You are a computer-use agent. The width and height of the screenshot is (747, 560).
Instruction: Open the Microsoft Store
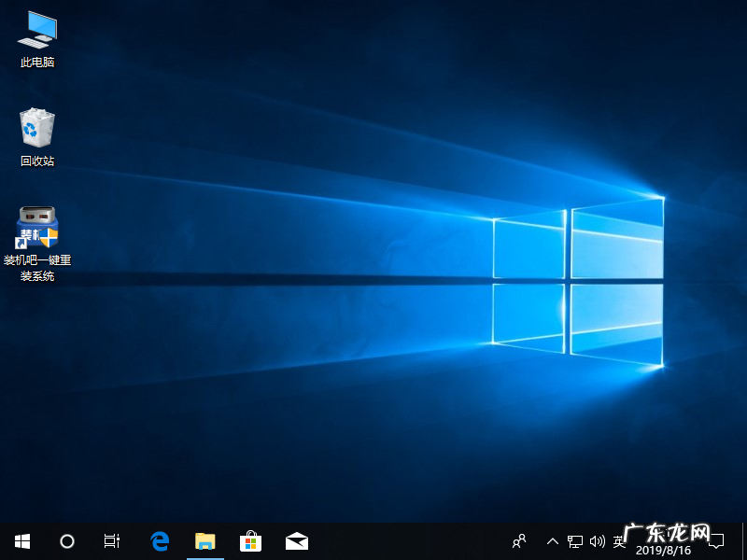coord(250,541)
